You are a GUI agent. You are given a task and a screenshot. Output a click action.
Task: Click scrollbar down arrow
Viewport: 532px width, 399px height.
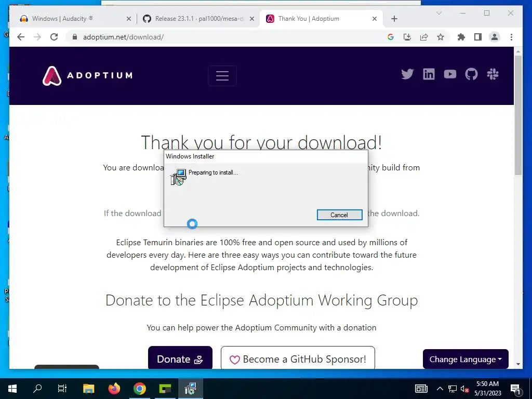(518, 364)
